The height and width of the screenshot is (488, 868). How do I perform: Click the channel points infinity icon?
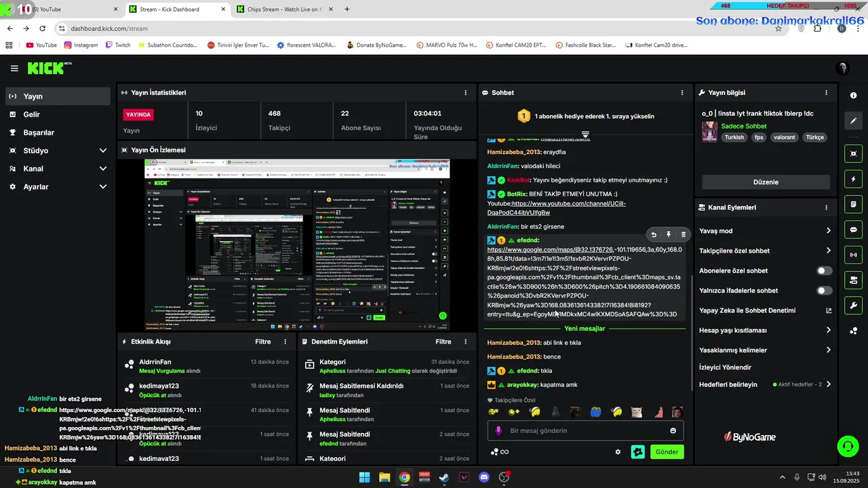(x=500, y=452)
